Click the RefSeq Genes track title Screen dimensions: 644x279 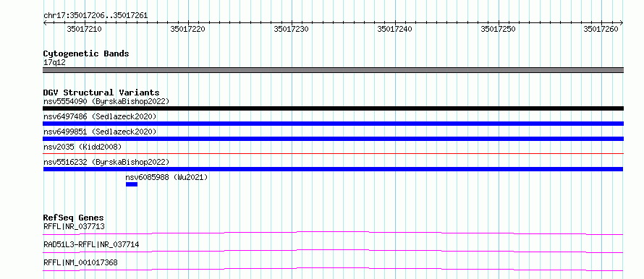(x=73, y=218)
